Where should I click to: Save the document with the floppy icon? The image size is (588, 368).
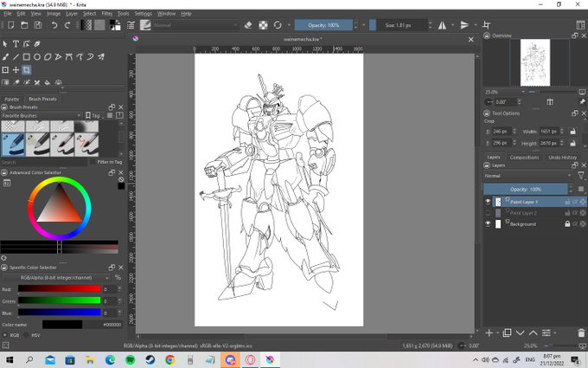[x=35, y=25]
